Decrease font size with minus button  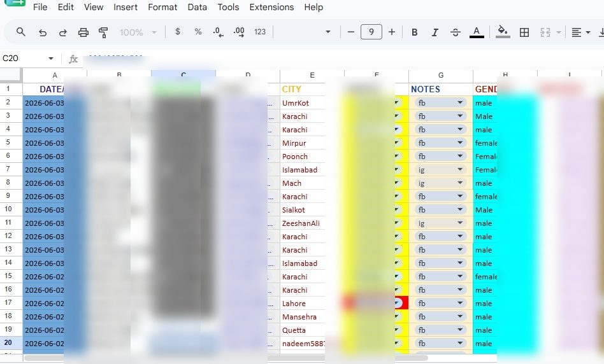(350, 32)
